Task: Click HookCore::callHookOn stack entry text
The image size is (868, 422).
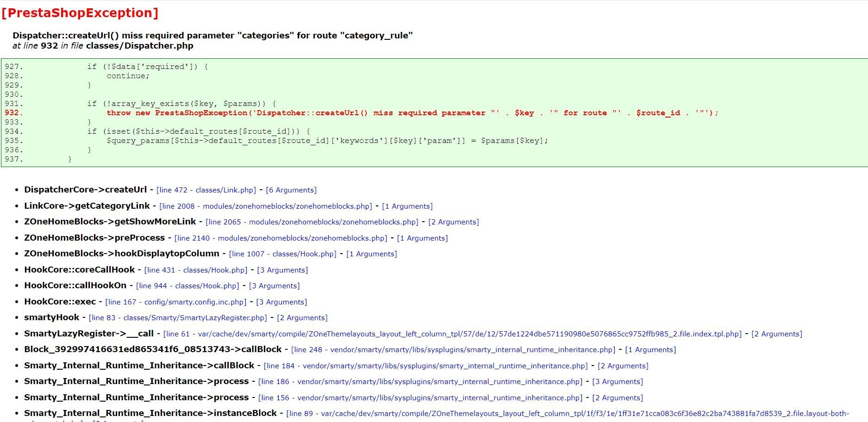Action: (x=75, y=285)
